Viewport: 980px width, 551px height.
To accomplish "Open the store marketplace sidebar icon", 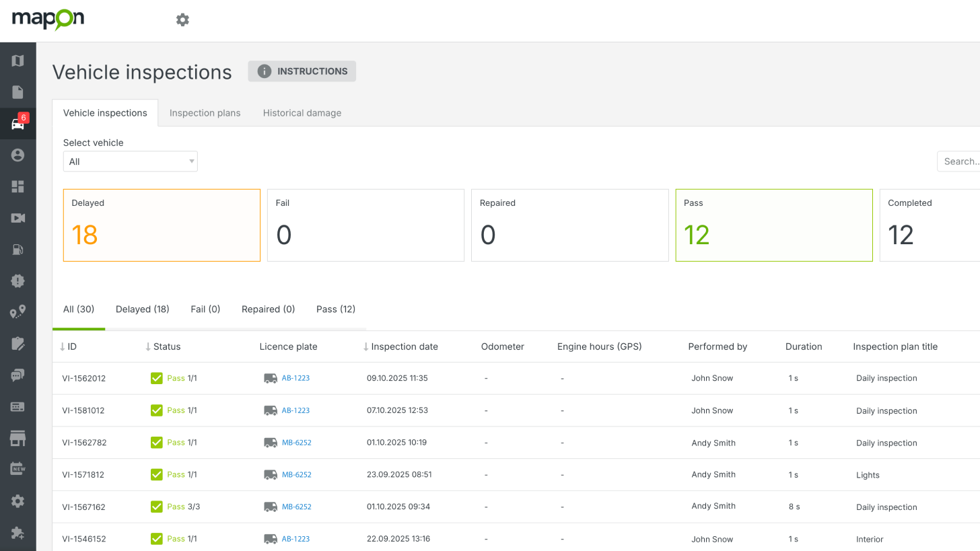I will coord(17,439).
